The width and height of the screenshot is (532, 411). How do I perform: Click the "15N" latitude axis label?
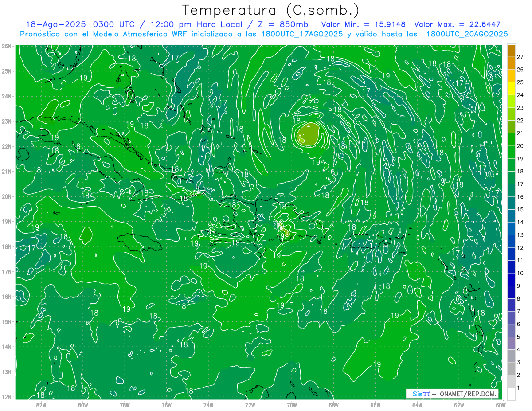tap(7, 321)
